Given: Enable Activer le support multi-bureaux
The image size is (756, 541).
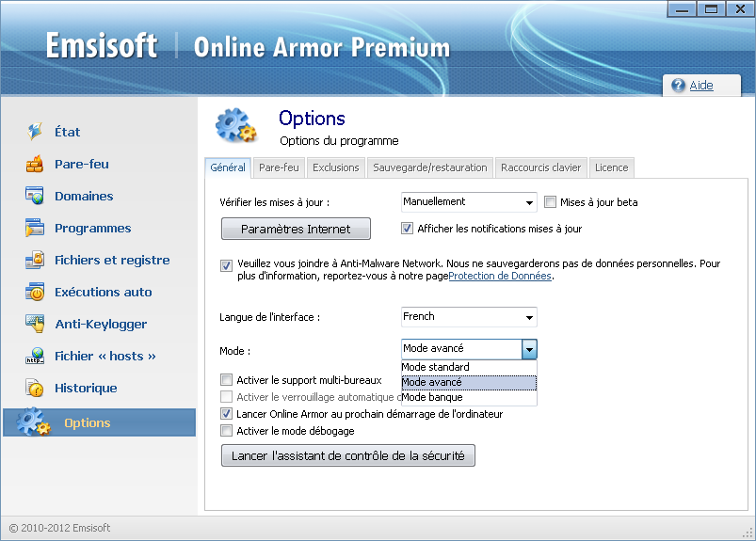Looking at the screenshot, I should [x=226, y=379].
